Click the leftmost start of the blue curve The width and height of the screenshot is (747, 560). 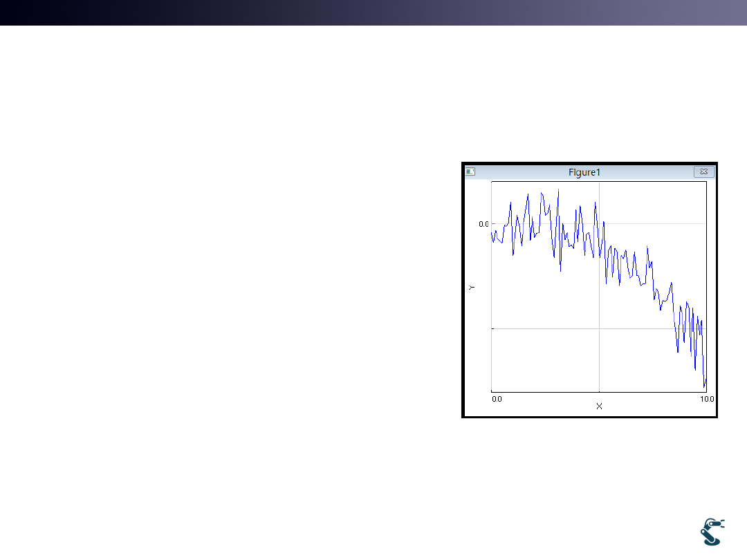(x=492, y=232)
